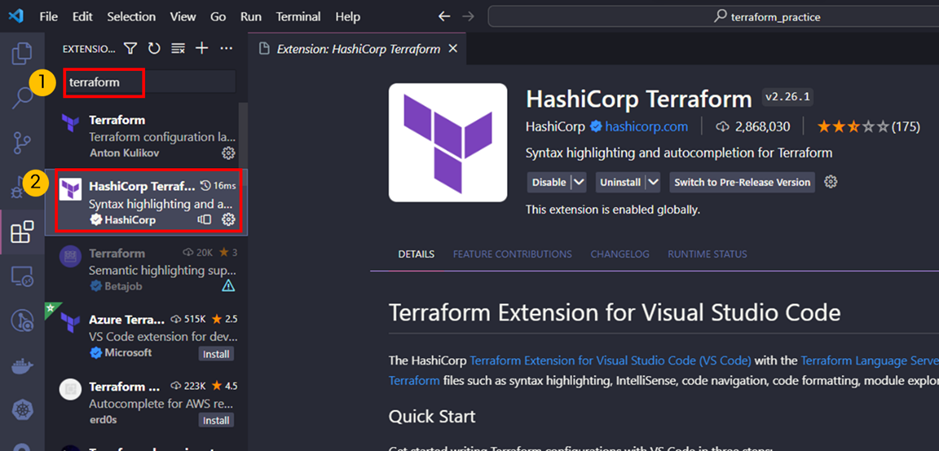Open the Run menu

251,17
